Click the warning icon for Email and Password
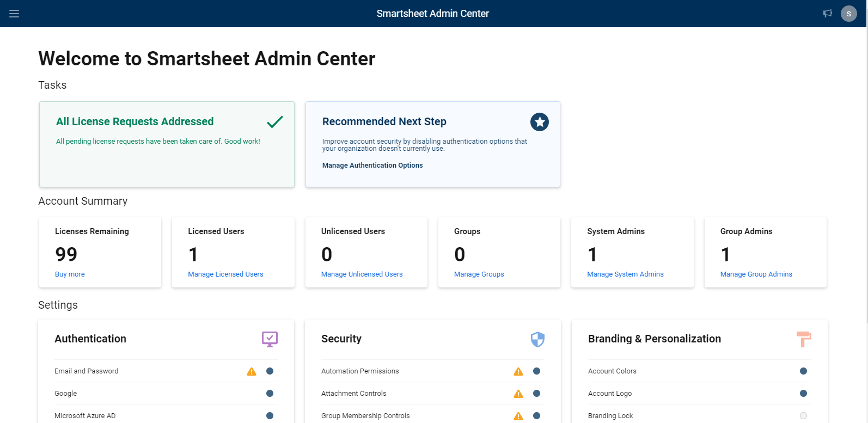The height and width of the screenshot is (423, 868). click(x=252, y=371)
